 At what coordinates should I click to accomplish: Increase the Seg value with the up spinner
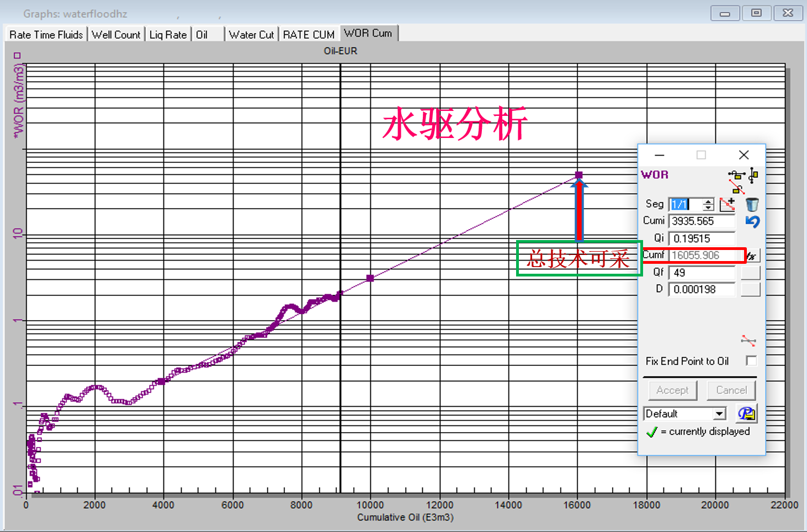click(708, 201)
